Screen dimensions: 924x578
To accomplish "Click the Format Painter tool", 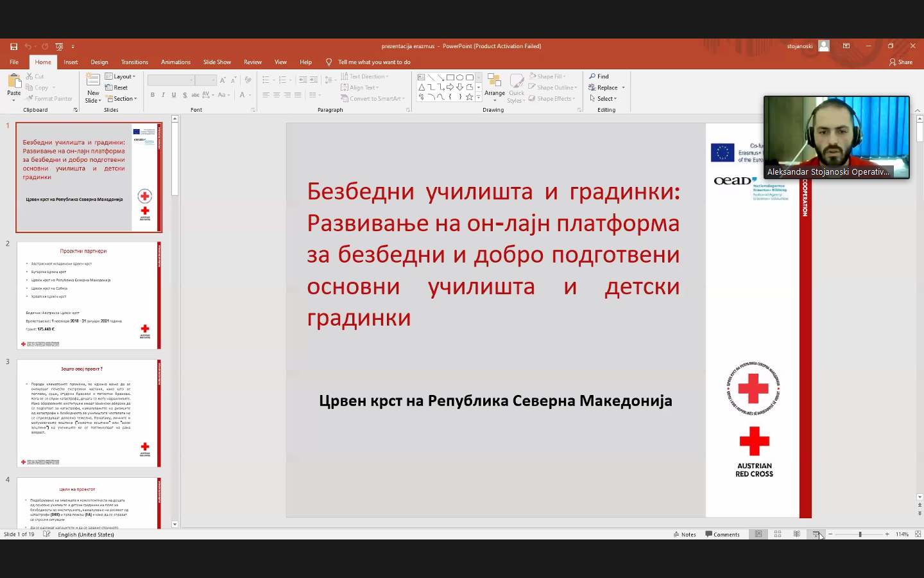I will 49,99.
